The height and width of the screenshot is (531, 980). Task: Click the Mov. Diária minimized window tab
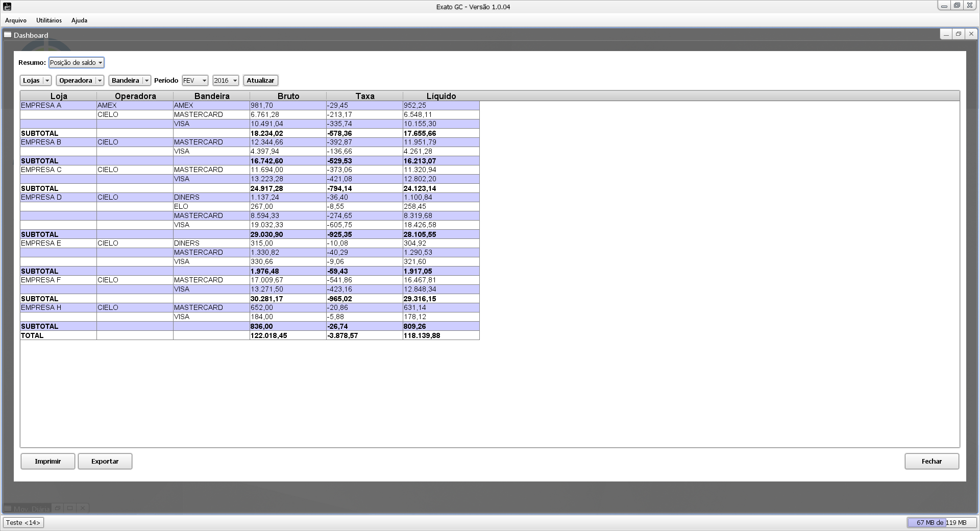(x=27, y=509)
